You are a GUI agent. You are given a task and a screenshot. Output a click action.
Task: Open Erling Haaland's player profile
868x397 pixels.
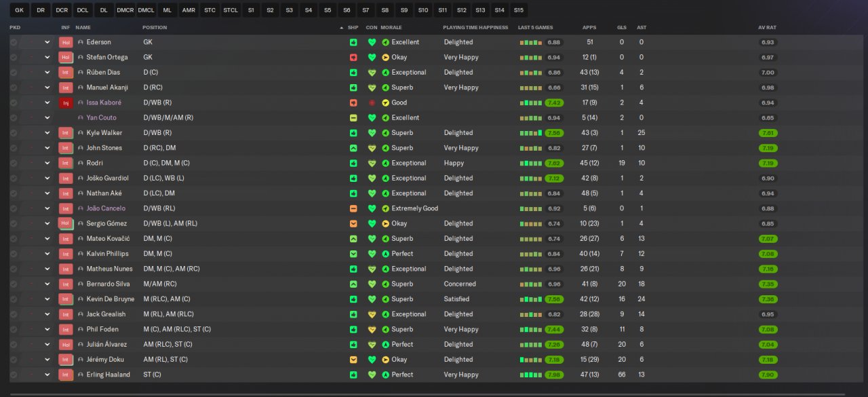(108, 375)
